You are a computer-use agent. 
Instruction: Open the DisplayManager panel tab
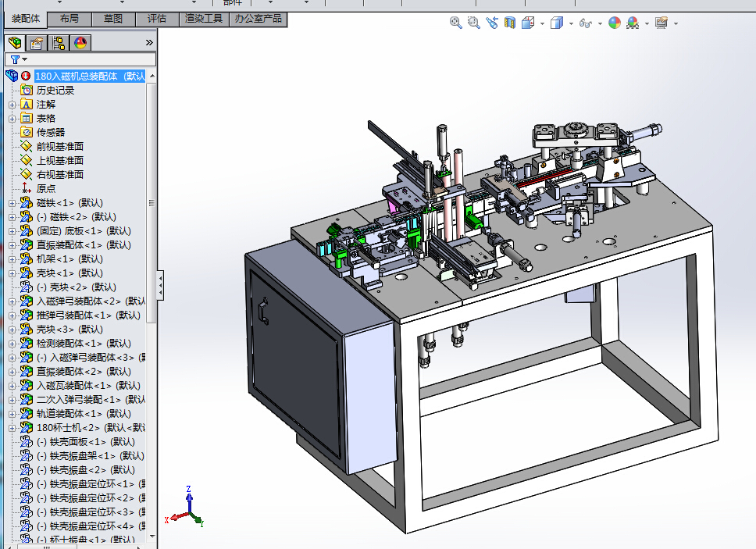80,43
